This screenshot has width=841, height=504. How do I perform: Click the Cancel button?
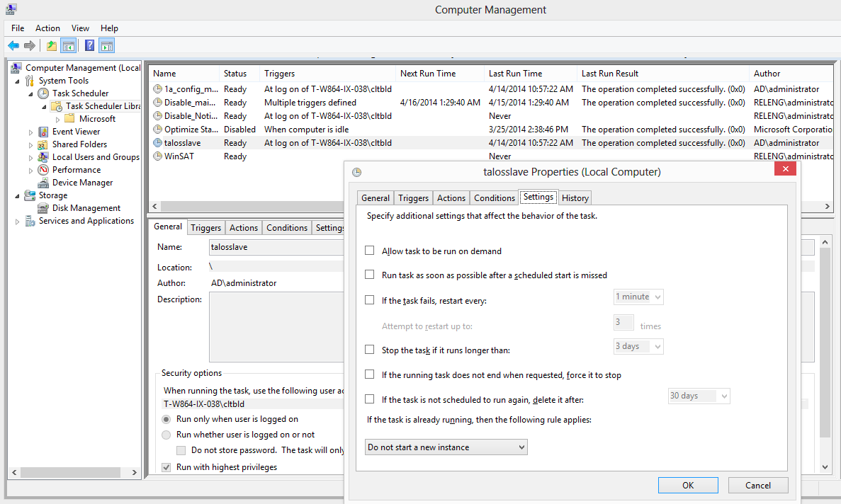(x=758, y=486)
